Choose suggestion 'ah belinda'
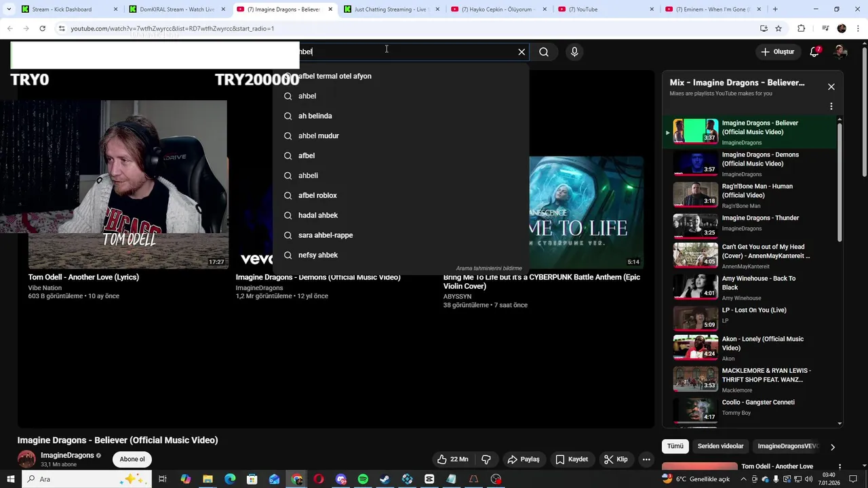 (x=401, y=116)
